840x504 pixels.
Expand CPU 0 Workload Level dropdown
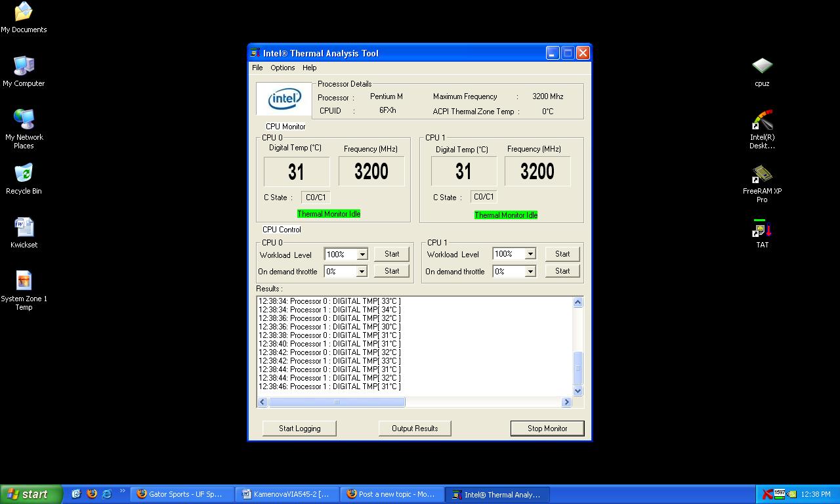pos(362,254)
